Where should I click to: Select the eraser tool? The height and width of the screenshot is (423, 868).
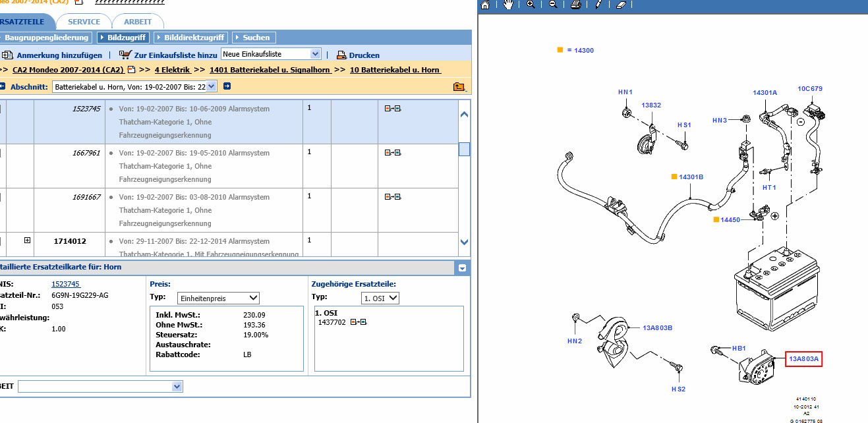(620, 5)
